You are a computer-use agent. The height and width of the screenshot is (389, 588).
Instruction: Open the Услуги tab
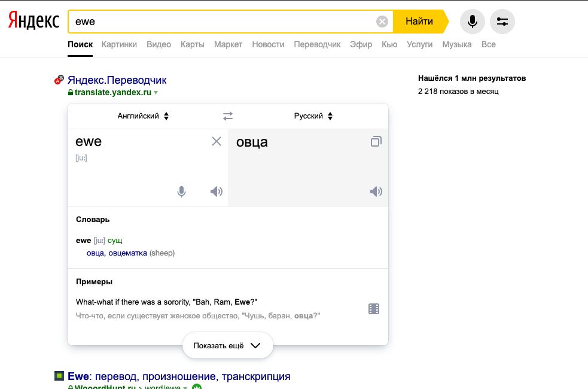coord(420,44)
